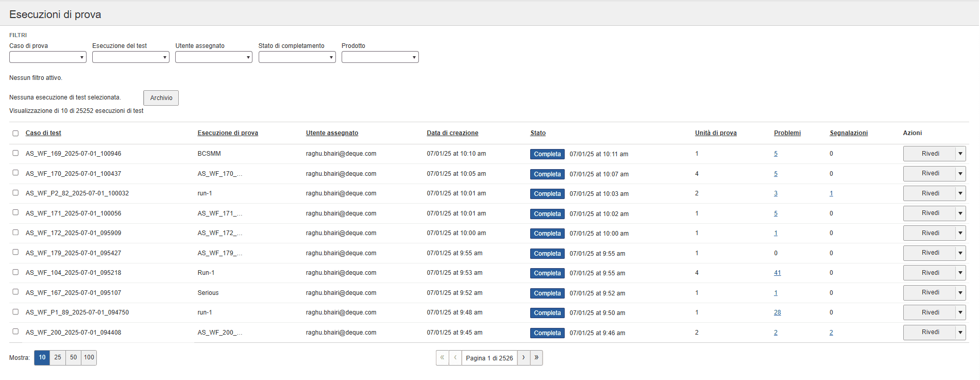Show 100 results per page

(x=89, y=358)
